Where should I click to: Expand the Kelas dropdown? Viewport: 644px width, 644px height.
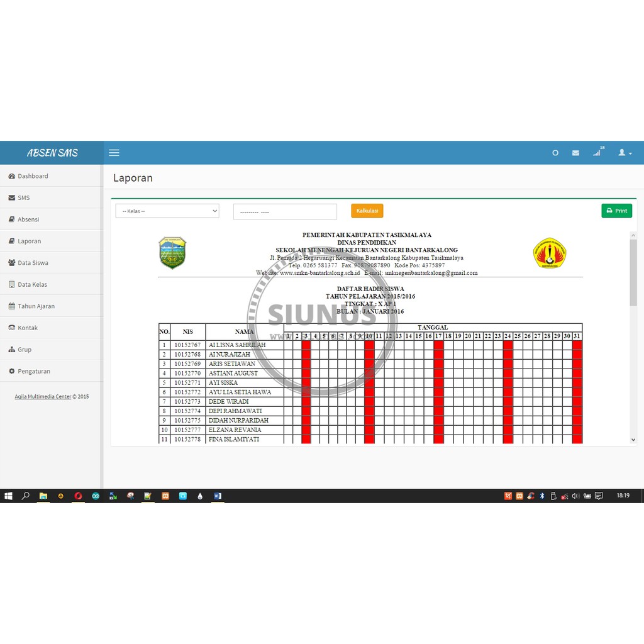167,211
